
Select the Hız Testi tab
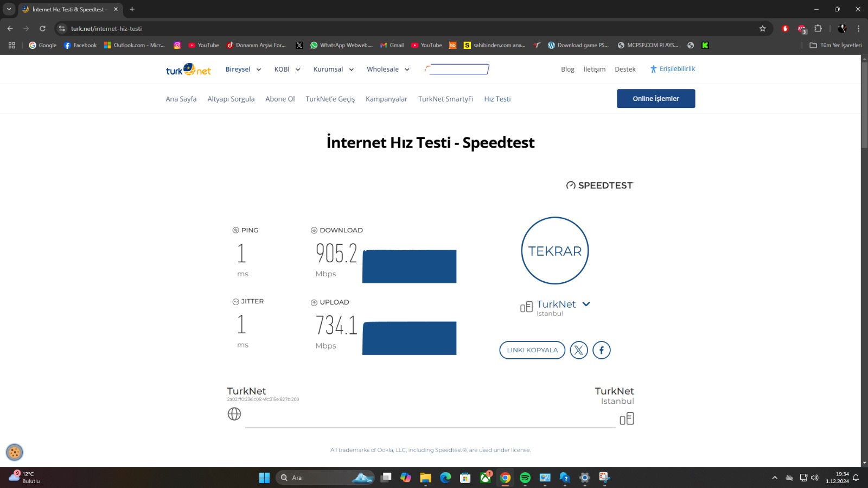[497, 99]
